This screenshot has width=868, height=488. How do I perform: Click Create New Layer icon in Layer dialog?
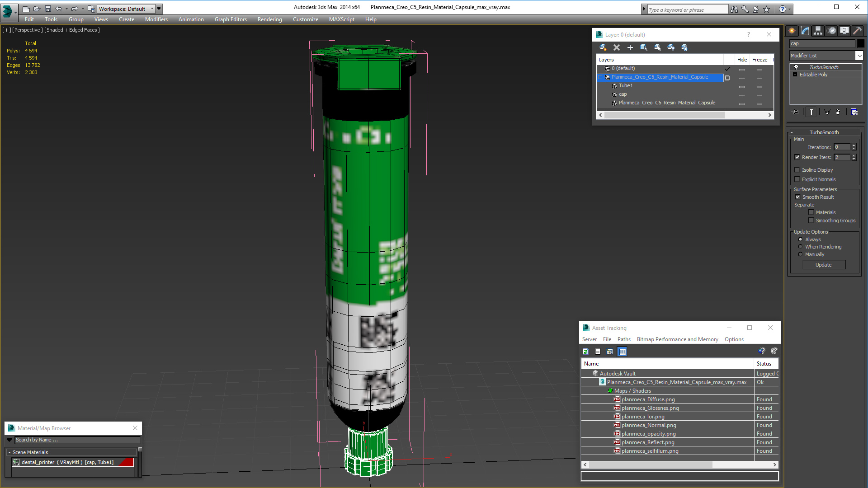(603, 47)
